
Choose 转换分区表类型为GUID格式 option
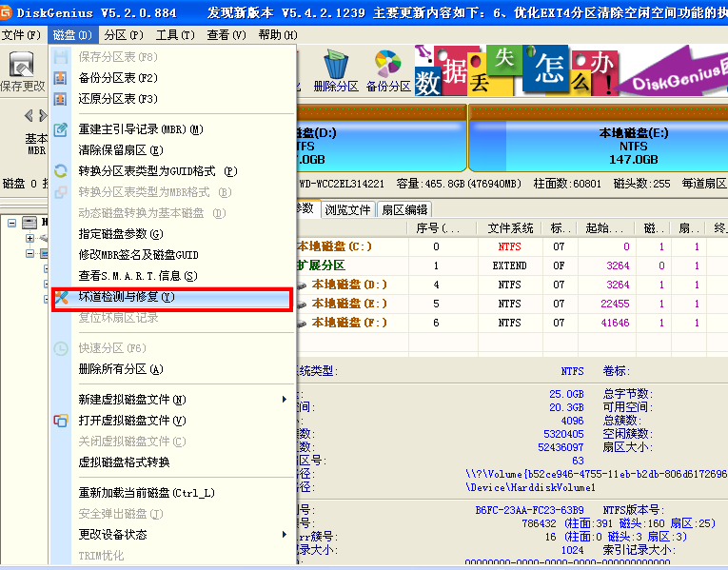(x=157, y=171)
